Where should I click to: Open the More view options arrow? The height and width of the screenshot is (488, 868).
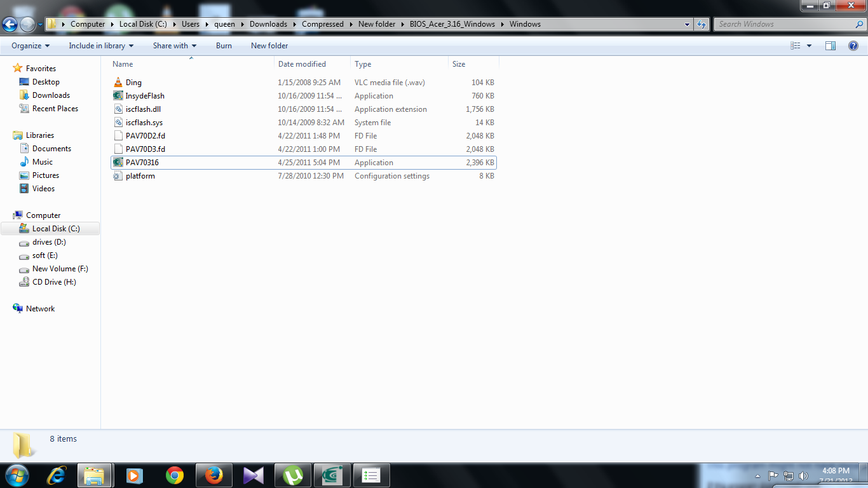(x=809, y=46)
